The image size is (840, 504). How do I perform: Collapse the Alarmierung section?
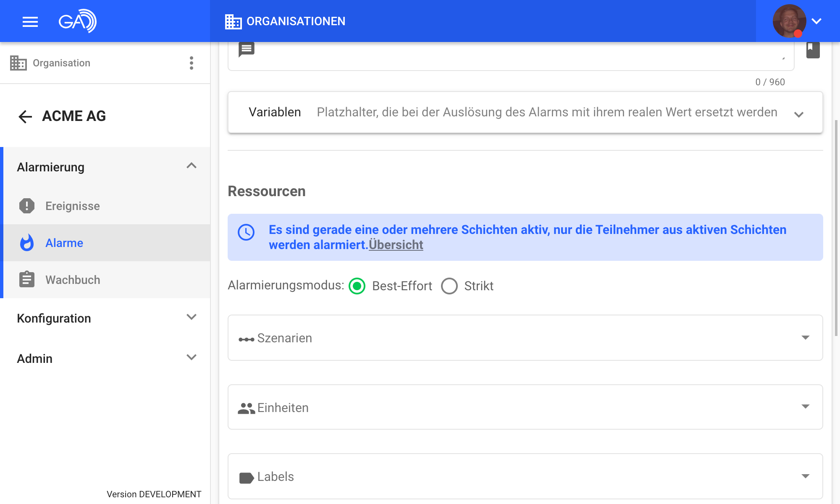[x=192, y=166]
